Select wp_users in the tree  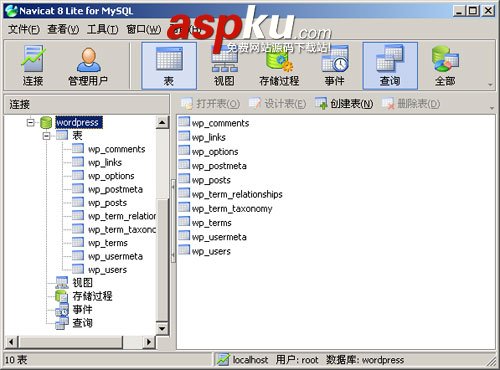(x=107, y=269)
